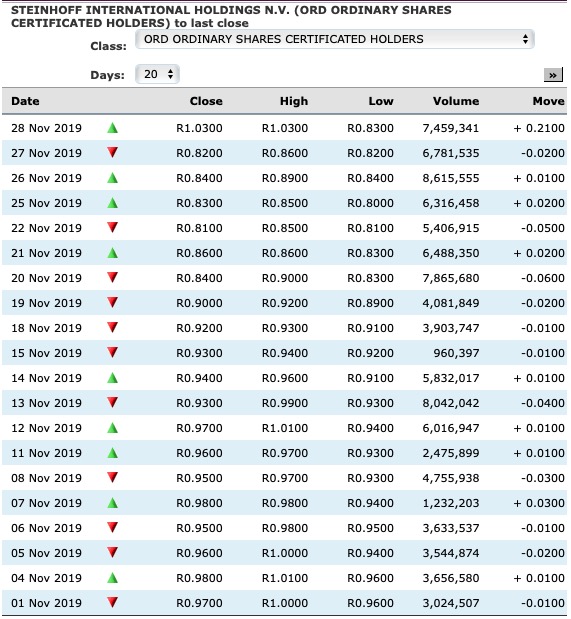Click the Steinhoff International Holdings title text

pyautogui.click(x=231, y=16)
